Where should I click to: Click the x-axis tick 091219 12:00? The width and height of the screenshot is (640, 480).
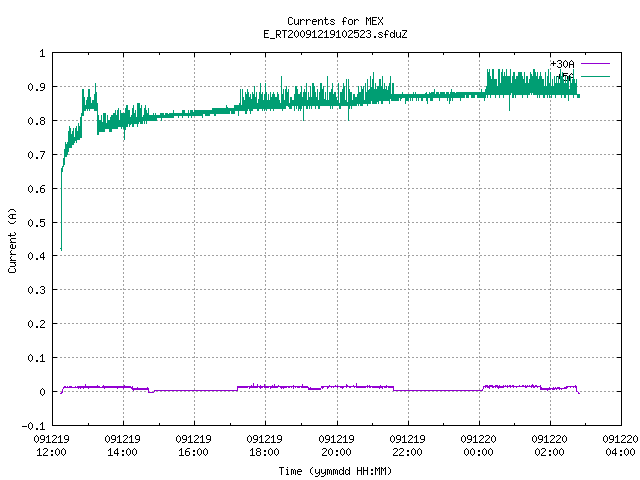(x=51, y=446)
